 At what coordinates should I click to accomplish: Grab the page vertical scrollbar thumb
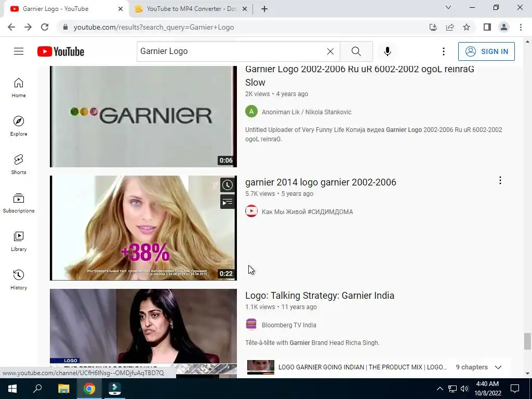[x=527, y=341]
